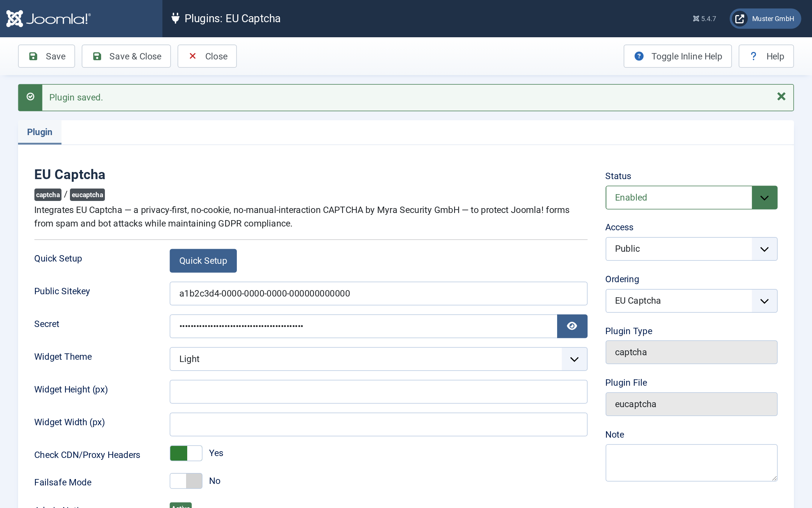
Task: Click the 'Public Sitekey' label
Action: (x=62, y=291)
